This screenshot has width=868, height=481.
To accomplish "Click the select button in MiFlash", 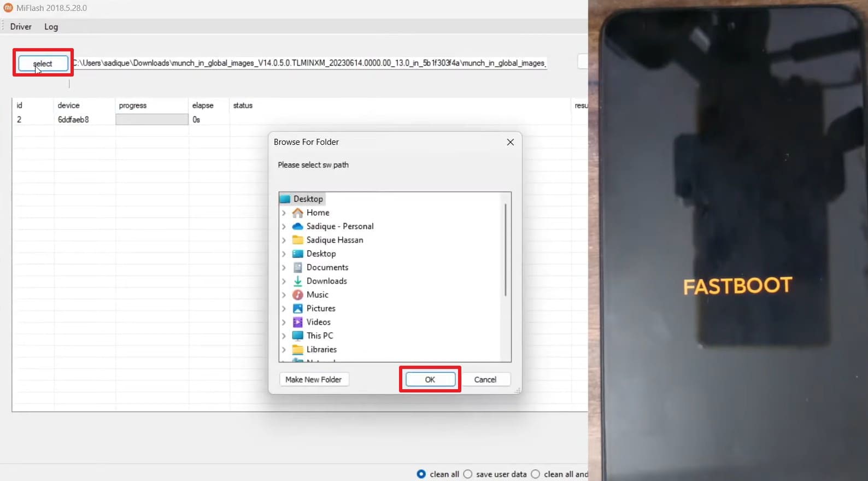I will [x=43, y=63].
